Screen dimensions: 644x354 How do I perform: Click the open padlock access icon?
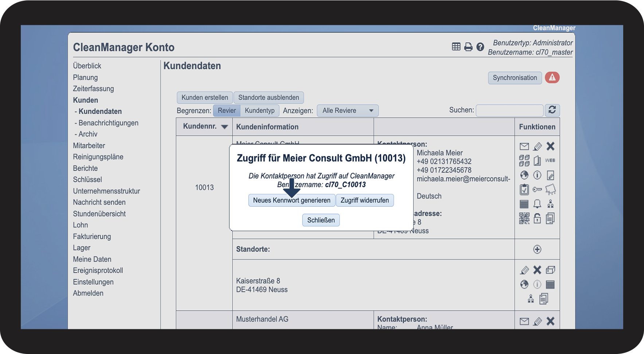pyautogui.click(x=537, y=218)
